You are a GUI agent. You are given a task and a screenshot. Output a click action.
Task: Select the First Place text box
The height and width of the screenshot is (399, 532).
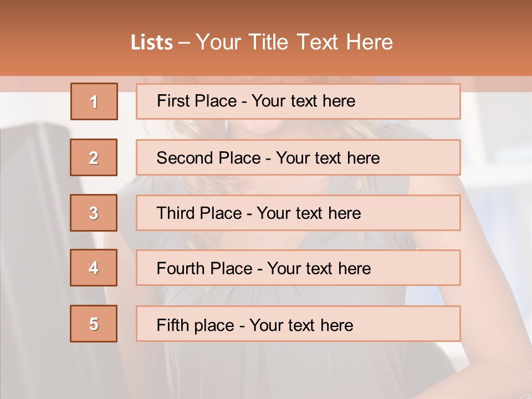pos(298,101)
